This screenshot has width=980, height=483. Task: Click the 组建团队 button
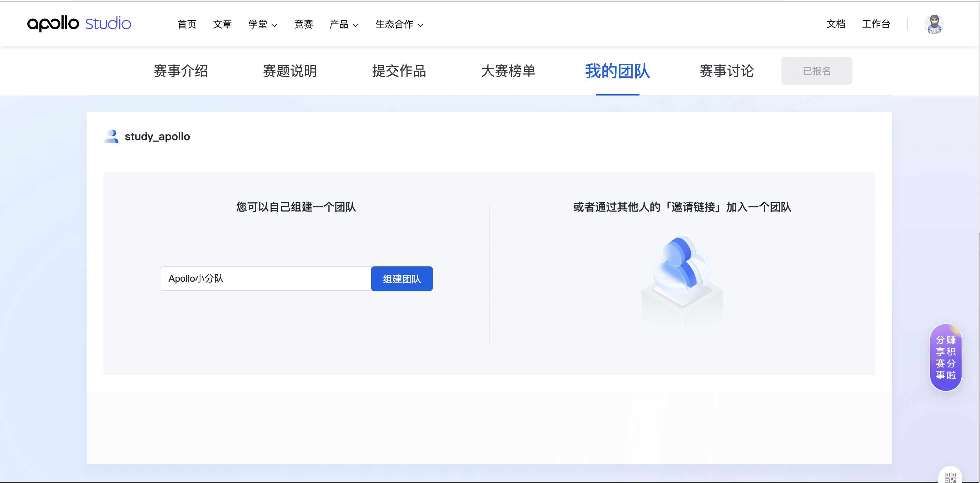coord(401,279)
